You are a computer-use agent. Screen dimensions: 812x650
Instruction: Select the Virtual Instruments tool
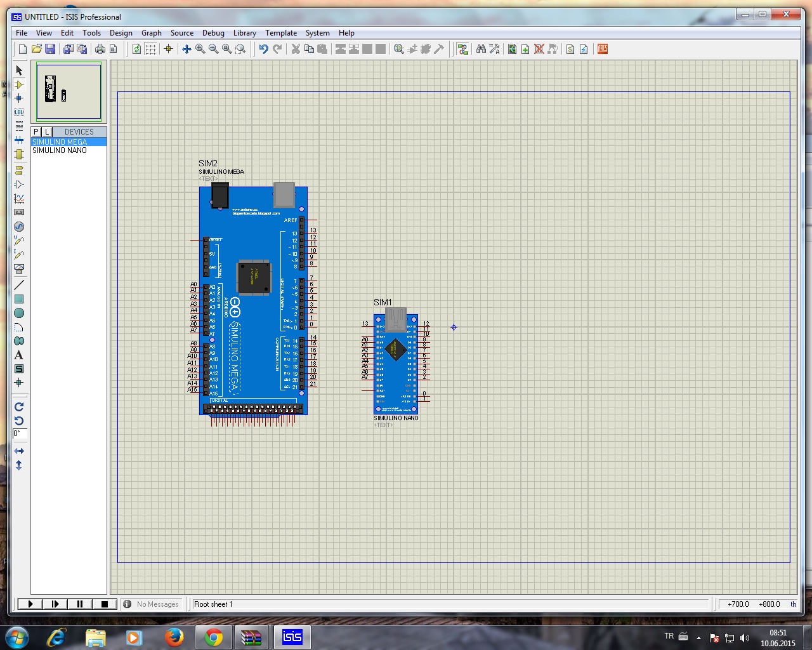(19, 269)
